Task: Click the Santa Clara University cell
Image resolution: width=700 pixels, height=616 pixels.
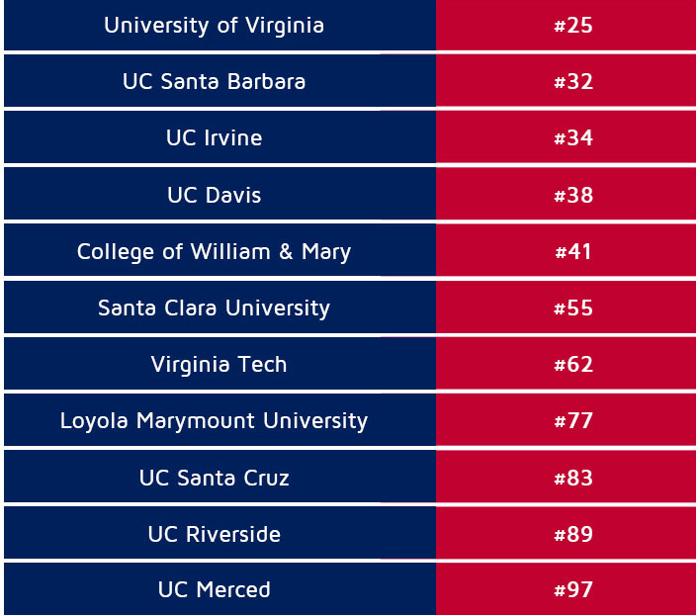Action: 215,308
